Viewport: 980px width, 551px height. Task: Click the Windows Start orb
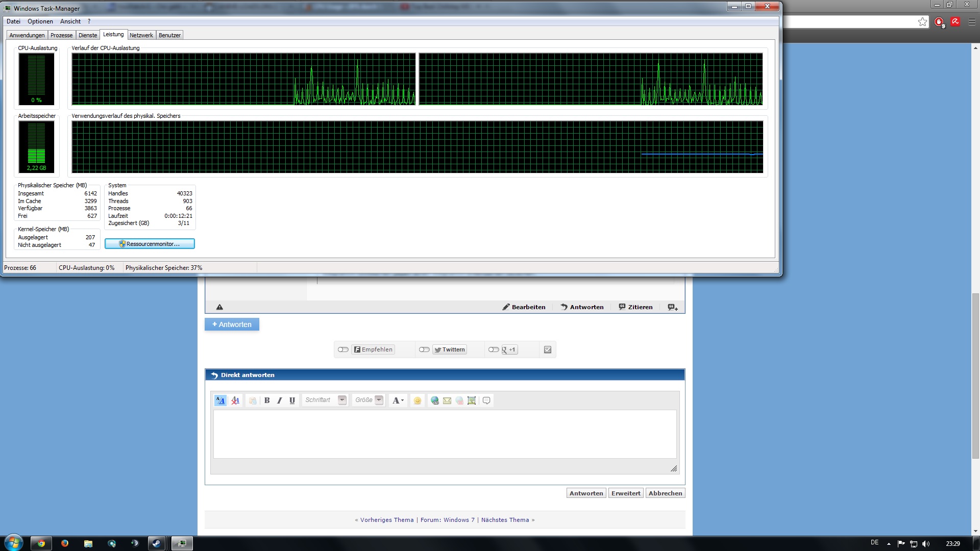point(14,542)
